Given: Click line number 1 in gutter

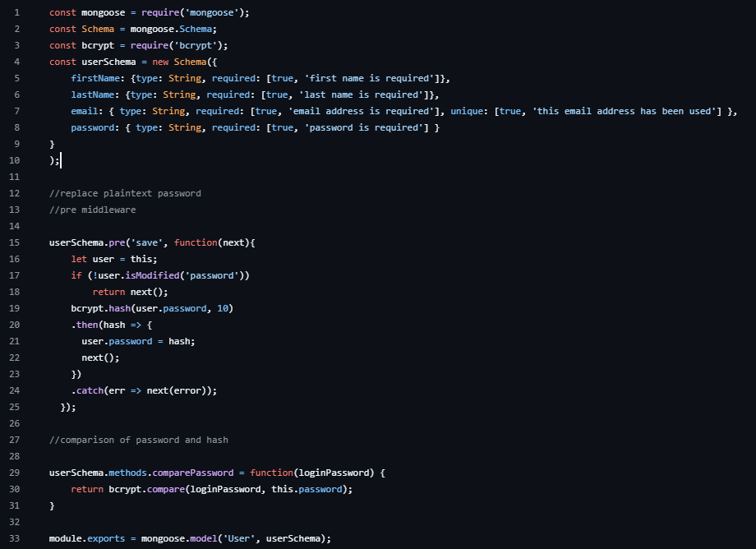Looking at the screenshot, I should (x=17, y=12).
